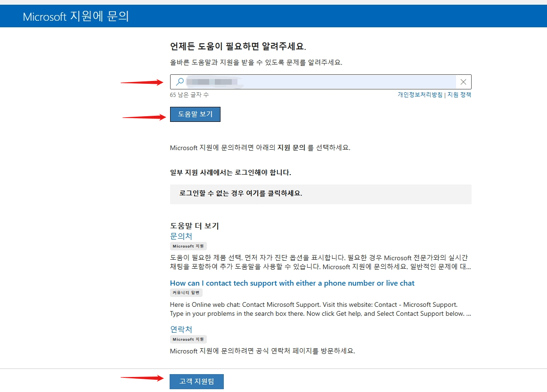Screen dimensions: 547x392
Task: Click the 커뮤니티 답변 tag
Action: pyautogui.click(x=186, y=293)
